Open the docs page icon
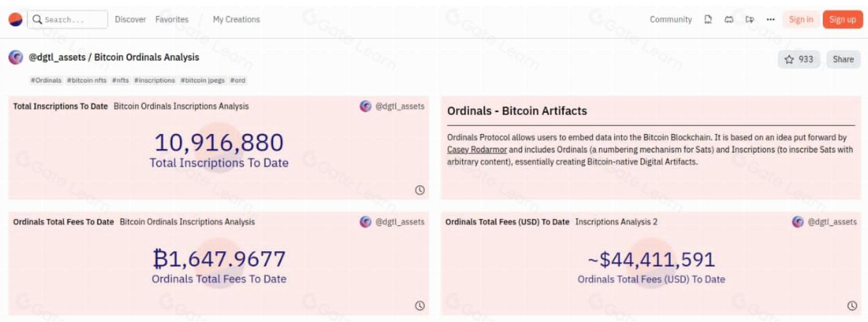This screenshot has width=868, height=322. click(x=708, y=19)
